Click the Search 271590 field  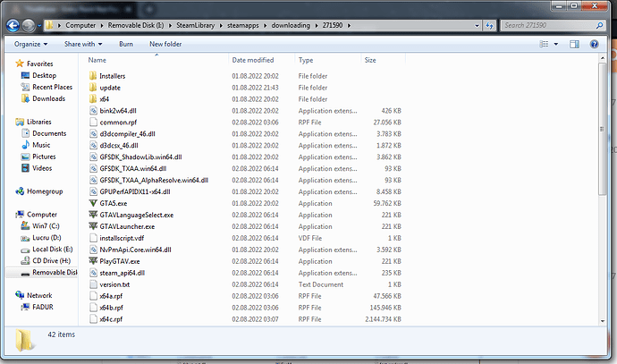tap(548, 26)
